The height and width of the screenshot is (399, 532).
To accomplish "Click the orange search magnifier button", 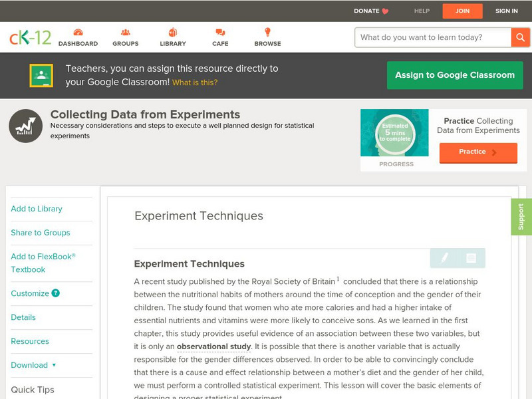I will pyautogui.click(x=520, y=37).
